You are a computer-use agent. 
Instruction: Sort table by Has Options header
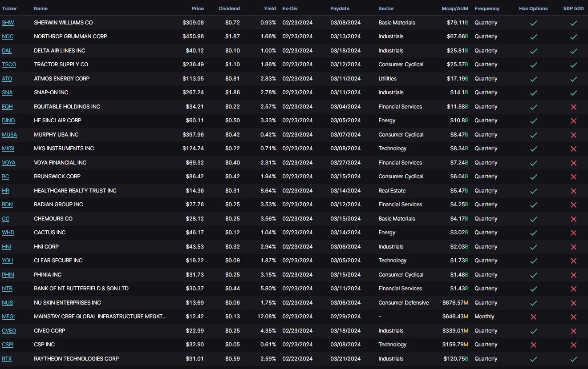[x=533, y=8]
